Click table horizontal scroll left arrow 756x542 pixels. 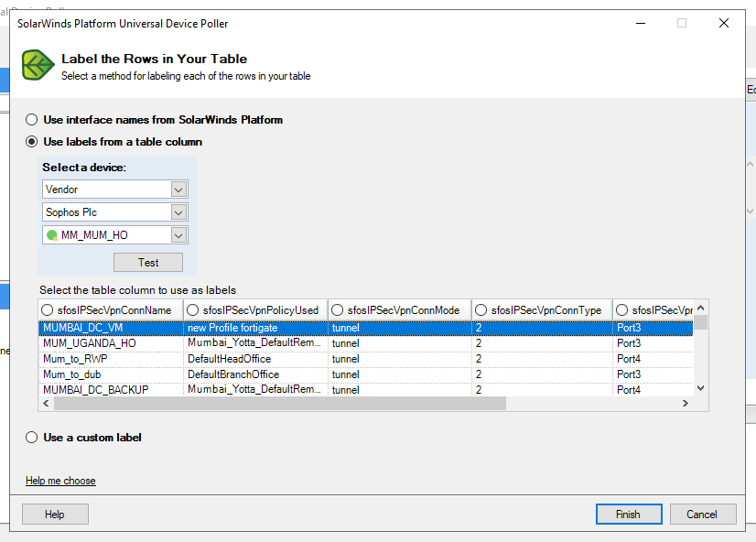pos(47,404)
